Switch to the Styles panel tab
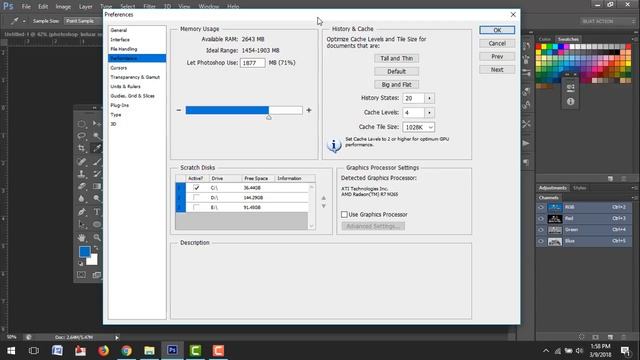This screenshot has width=640, height=360. point(579,188)
